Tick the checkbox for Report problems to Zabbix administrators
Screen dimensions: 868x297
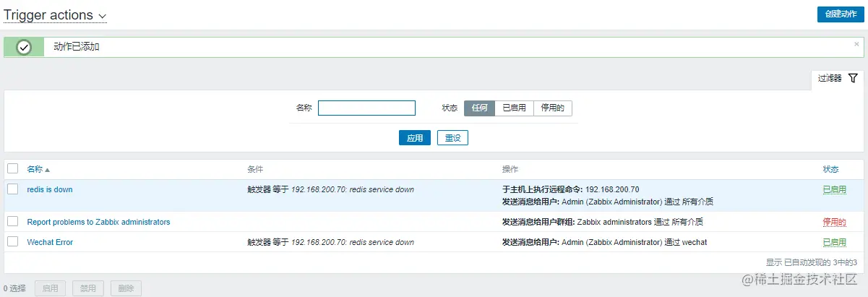coord(12,221)
